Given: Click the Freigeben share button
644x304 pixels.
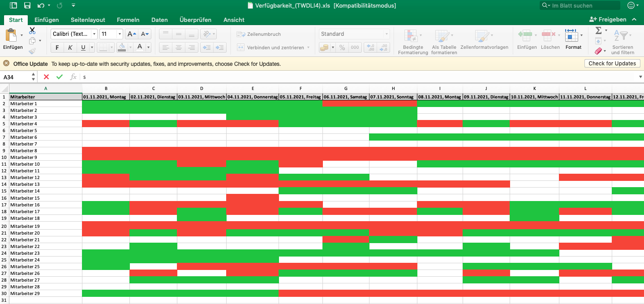Looking at the screenshot, I should coord(608,20).
